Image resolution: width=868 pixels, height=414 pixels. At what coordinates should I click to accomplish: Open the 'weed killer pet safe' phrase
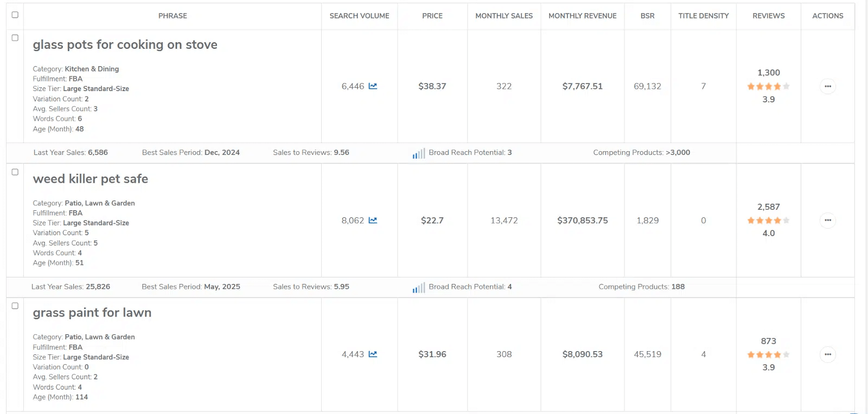(90, 179)
